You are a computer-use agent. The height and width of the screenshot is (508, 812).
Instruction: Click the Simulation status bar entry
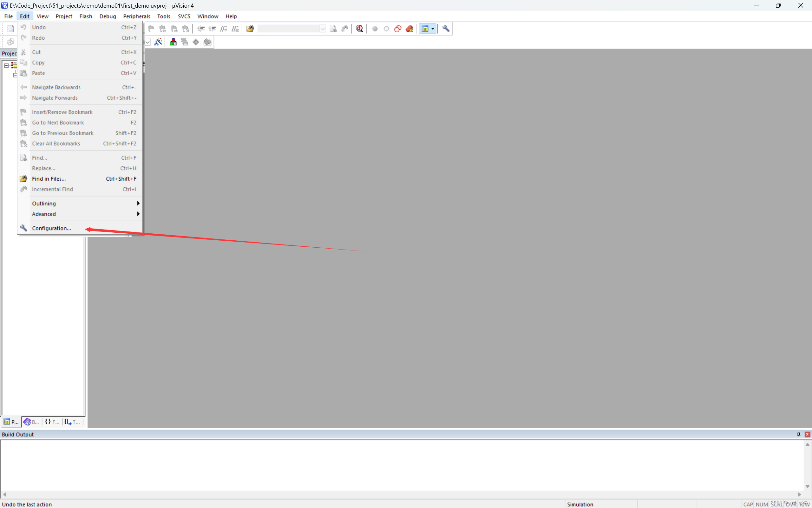pyautogui.click(x=580, y=504)
